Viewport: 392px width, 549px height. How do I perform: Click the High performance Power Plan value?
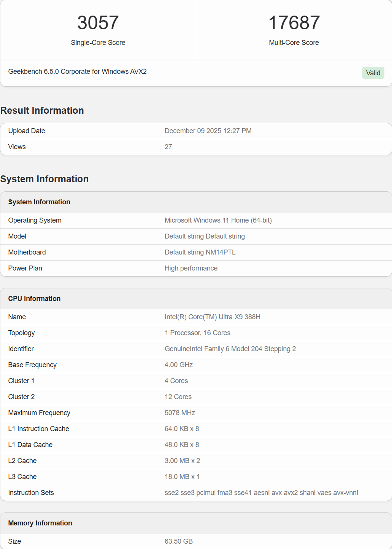tap(191, 268)
